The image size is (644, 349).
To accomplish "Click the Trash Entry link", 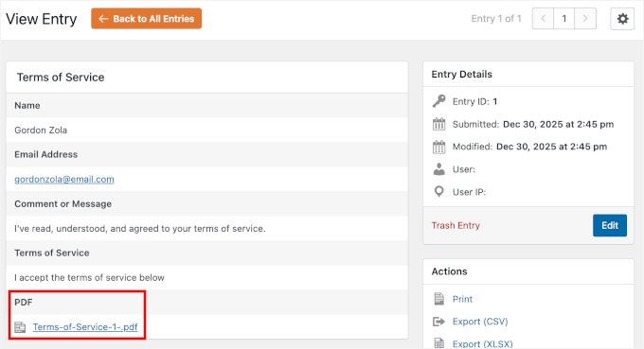I will pyautogui.click(x=456, y=225).
